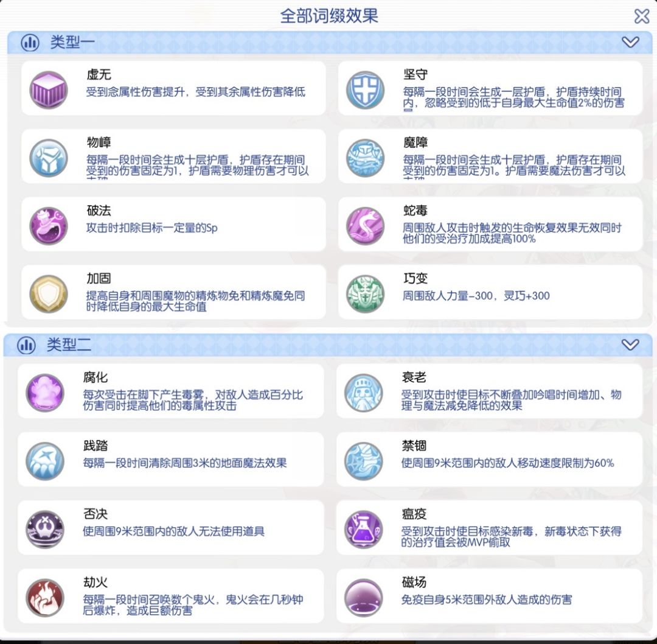Click 腐化 description about 脚下产生毒雾

pyautogui.click(x=193, y=401)
